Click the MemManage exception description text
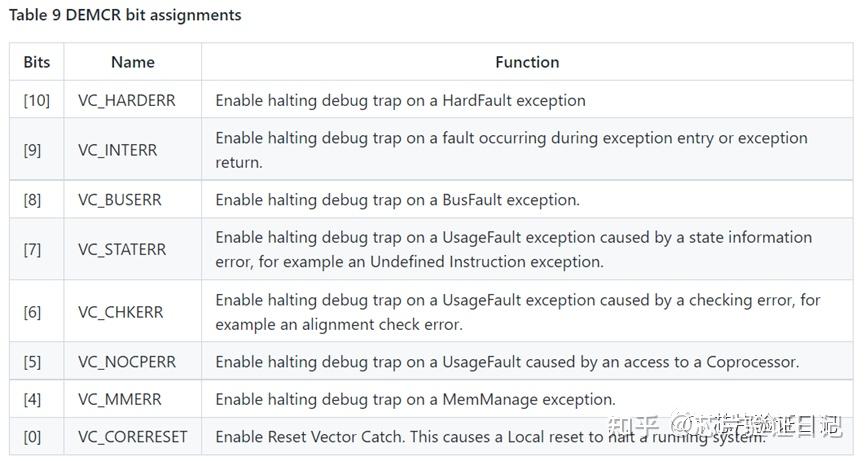The height and width of the screenshot is (461, 865). [415, 400]
